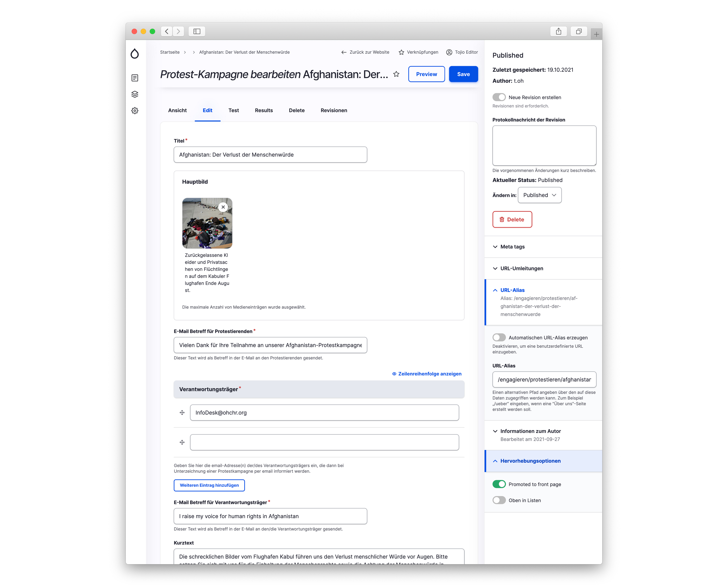This screenshot has height=587, width=728.
Task: Click the browser share icon
Action: point(558,31)
